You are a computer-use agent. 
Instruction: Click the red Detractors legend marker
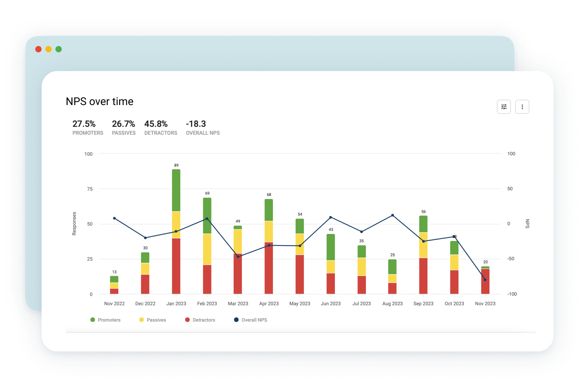[x=187, y=320]
